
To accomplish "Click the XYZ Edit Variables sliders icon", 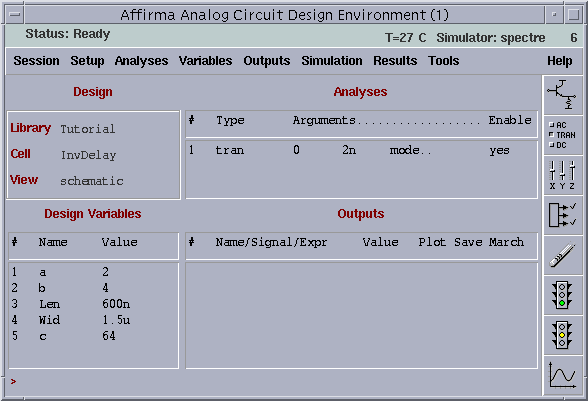I will click(562, 175).
